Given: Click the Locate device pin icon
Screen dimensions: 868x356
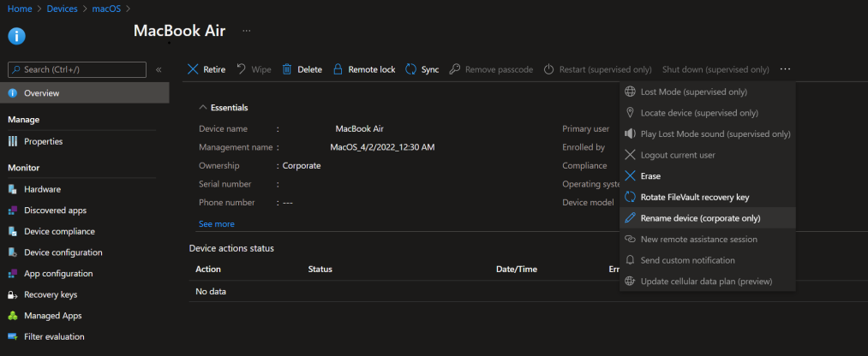Looking at the screenshot, I should click(630, 113).
